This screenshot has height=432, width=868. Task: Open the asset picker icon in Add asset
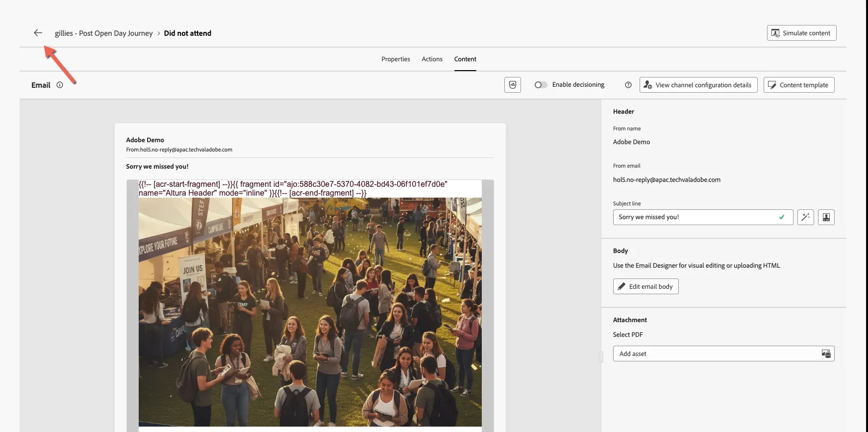826,354
